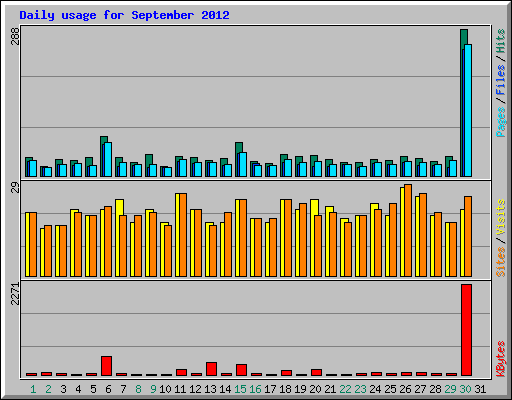Click the red KBytes bar for day 20
The height and width of the screenshot is (400, 512).
pos(316,372)
